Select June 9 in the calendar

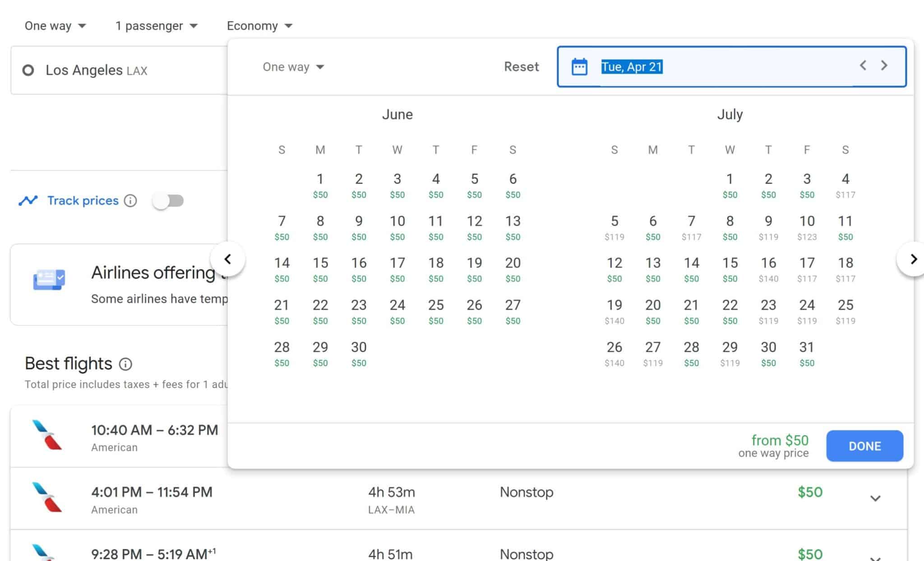pyautogui.click(x=359, y=227)
